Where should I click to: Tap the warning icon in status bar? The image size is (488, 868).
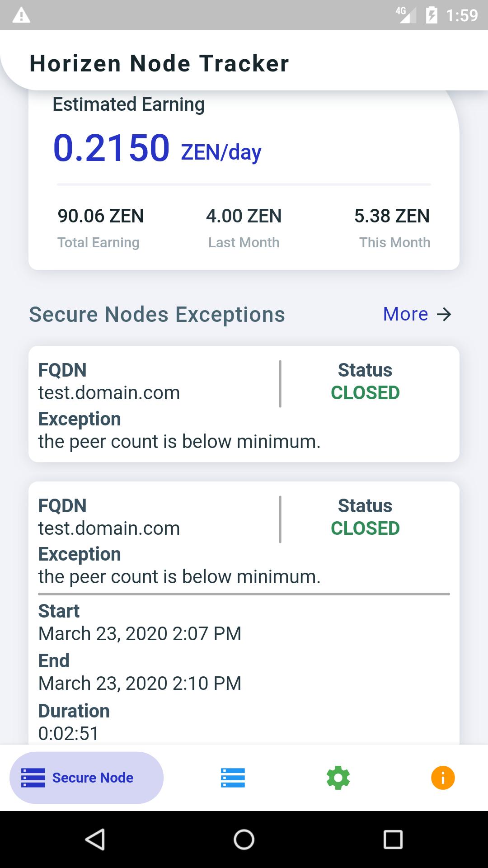pos(21,16)
